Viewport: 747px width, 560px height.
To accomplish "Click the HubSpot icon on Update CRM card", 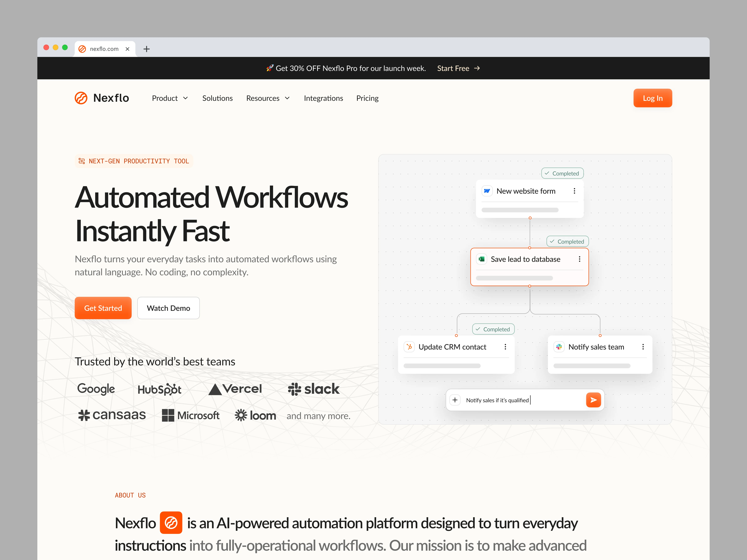I will (409, 347).
